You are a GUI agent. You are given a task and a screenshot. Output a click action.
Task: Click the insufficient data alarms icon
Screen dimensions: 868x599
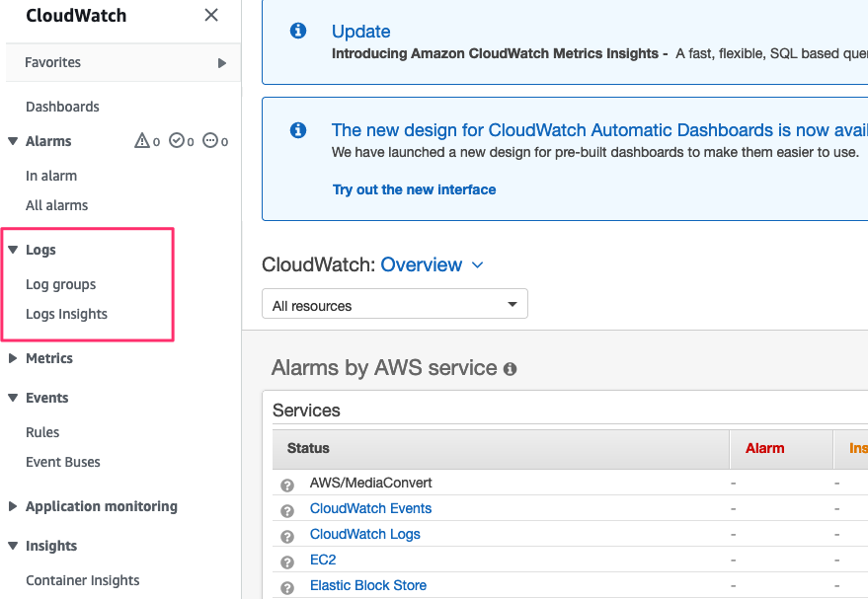coord(210,141)
